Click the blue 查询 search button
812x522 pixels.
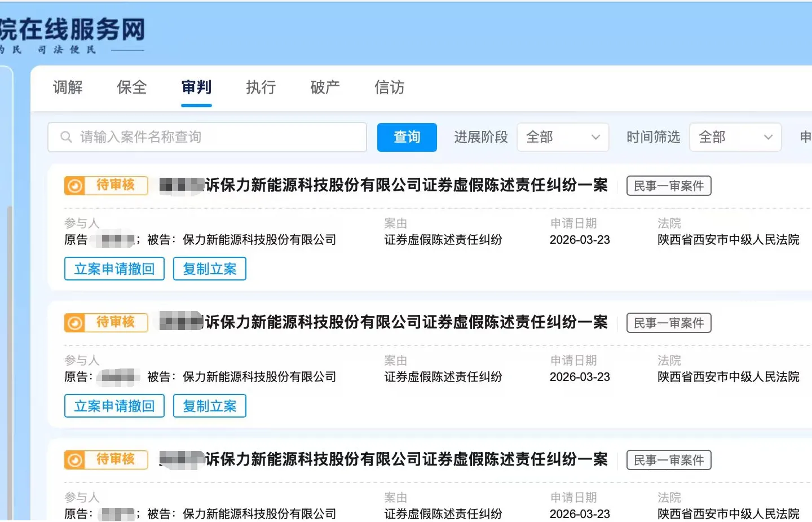click(407, 137)
